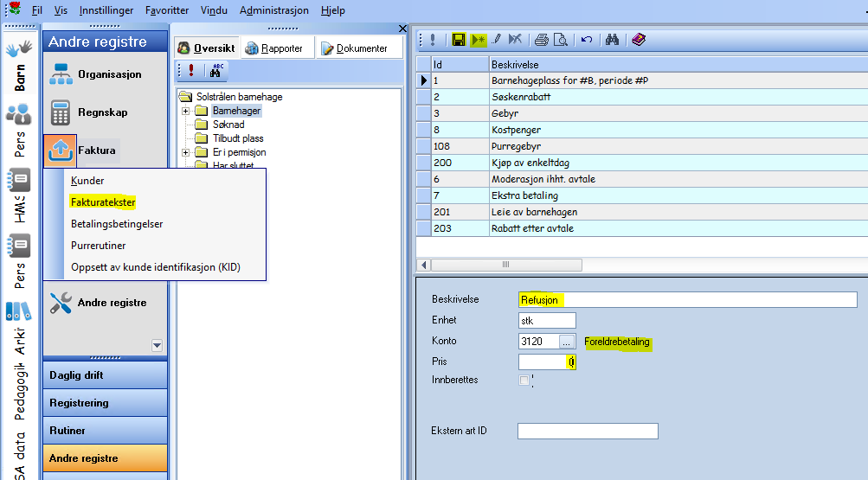The image size is (868, 480).
Task: Click the binoculars Search icon in the right toolbar
Action: point(612,40)
